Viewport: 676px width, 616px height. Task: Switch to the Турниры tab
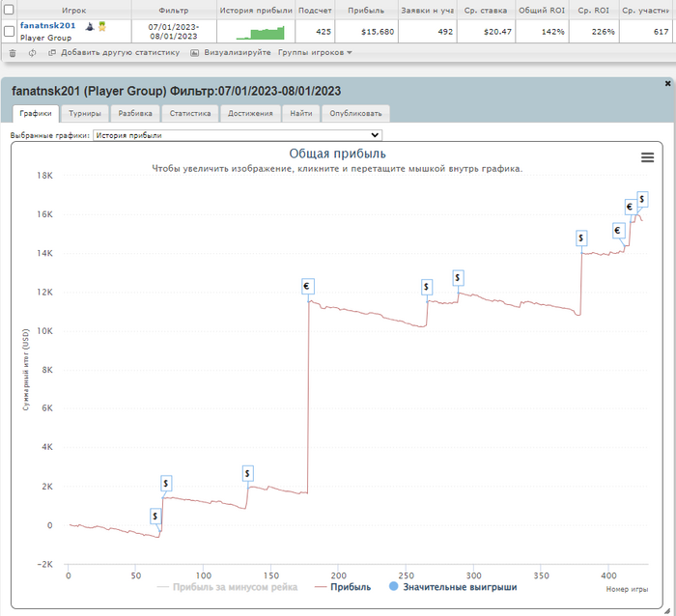pos(85,113)
